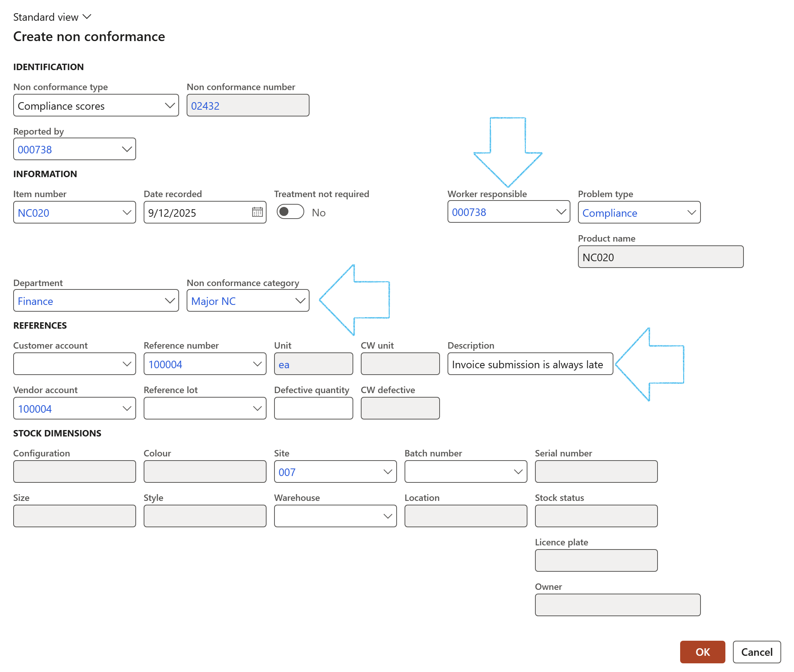Screen dimensions: 794x672
Task: Open Problem type Compliance dropdown
Action: click(x=691, y=213)
